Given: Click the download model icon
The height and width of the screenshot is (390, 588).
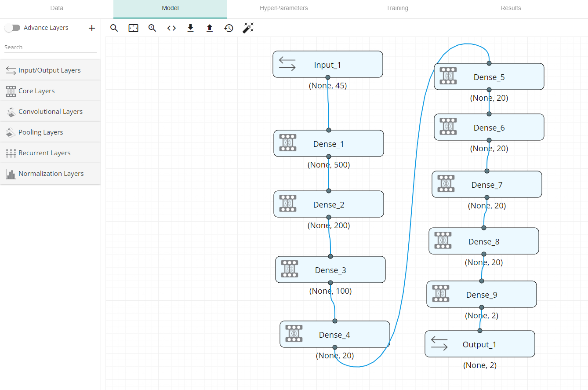Looking at the screenshot, I should 190,28.
